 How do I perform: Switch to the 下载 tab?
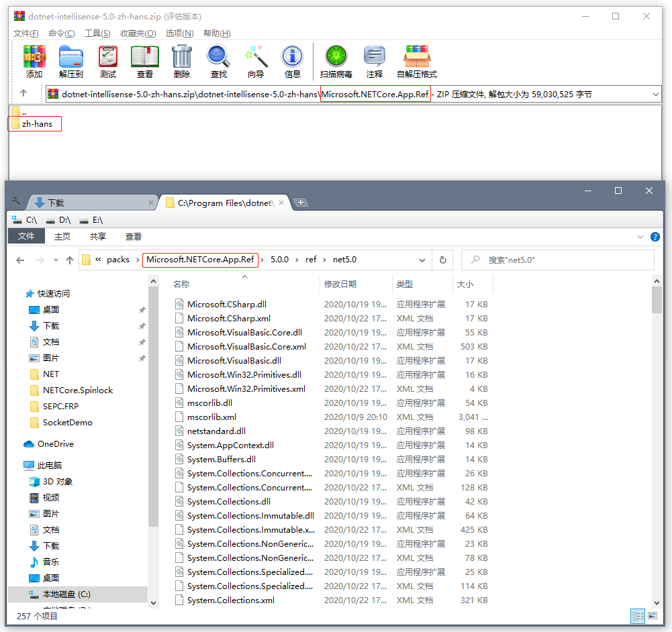(x=92, y=203)
